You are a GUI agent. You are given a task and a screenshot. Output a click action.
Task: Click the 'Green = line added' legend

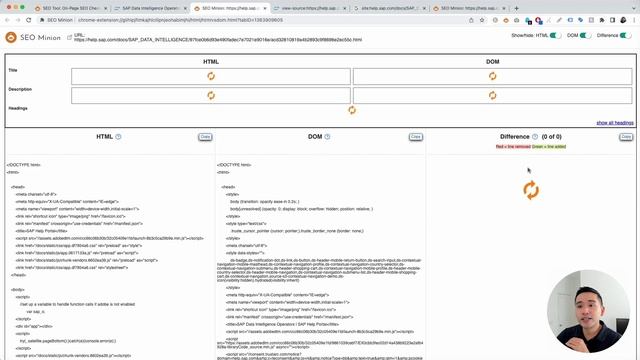(x=549, y=147)
